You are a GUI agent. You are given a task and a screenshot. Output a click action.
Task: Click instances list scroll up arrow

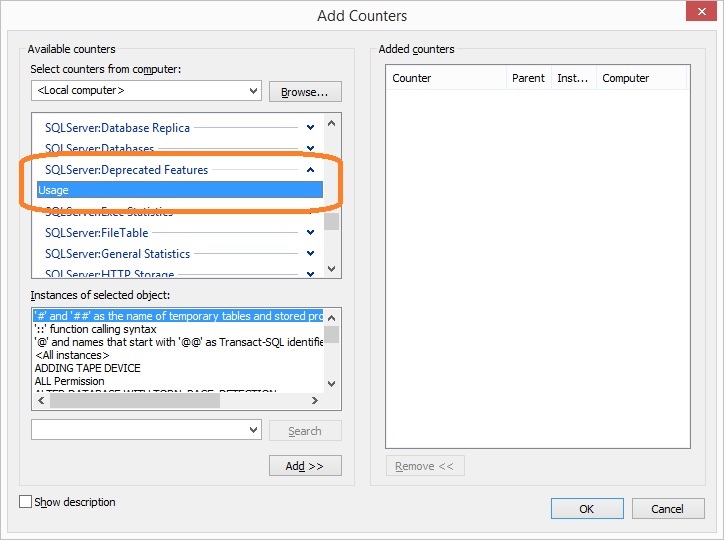[x=331, y=318]
